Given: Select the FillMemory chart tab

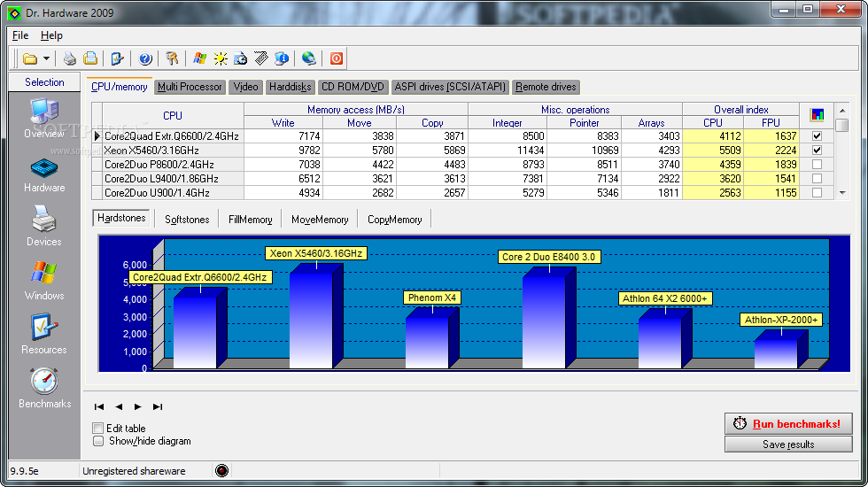Looking at the screenshot, I should pos(250,220).
